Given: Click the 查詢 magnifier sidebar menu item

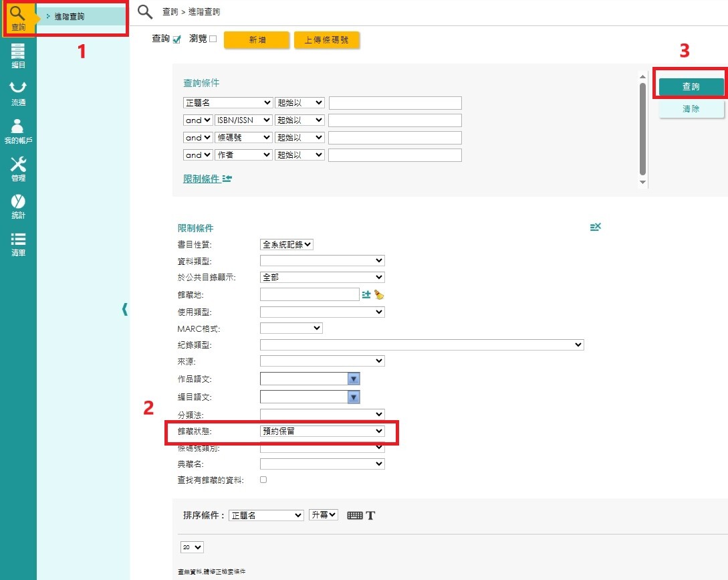Looking at the screenshot, I should pos(18,18).
